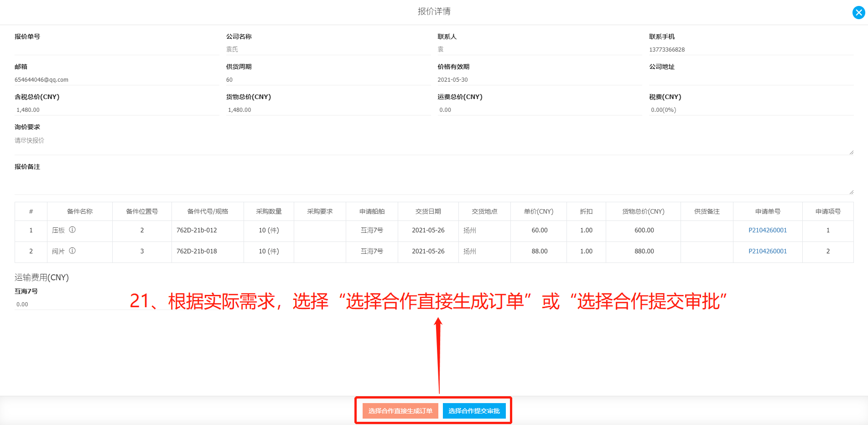Click 货物总价(CNY) table column header
The image size is (868, 425).
tap(643, 211)
